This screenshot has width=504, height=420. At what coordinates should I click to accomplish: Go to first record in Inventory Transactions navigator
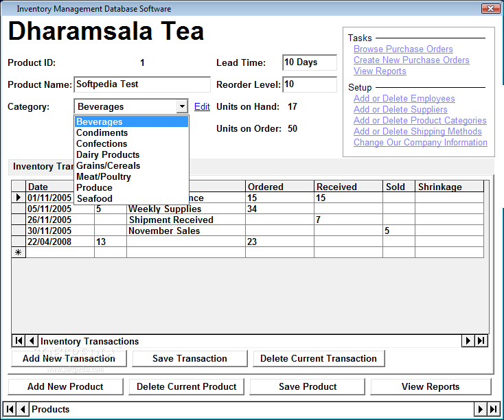[x=19, y=340]
